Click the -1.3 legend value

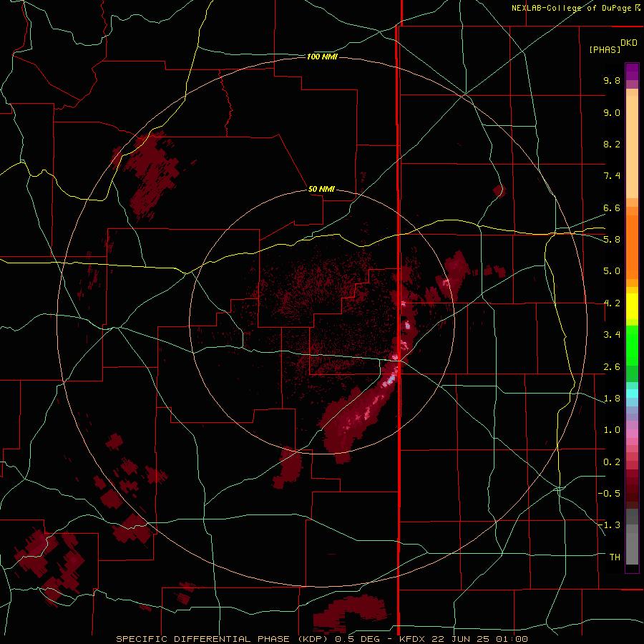(x=609, y=525)
